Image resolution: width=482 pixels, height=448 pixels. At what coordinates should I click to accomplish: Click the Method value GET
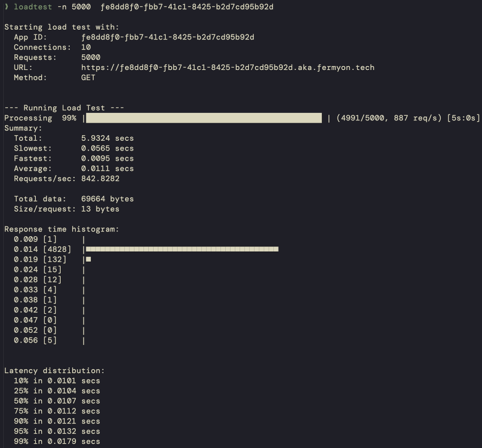[x=88, y=78]
